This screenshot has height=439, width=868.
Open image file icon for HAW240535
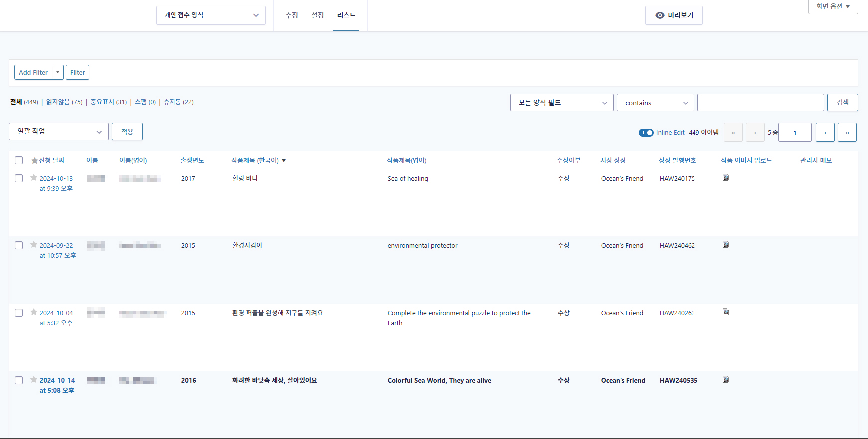pyautogui.click(x=726, y=380)
